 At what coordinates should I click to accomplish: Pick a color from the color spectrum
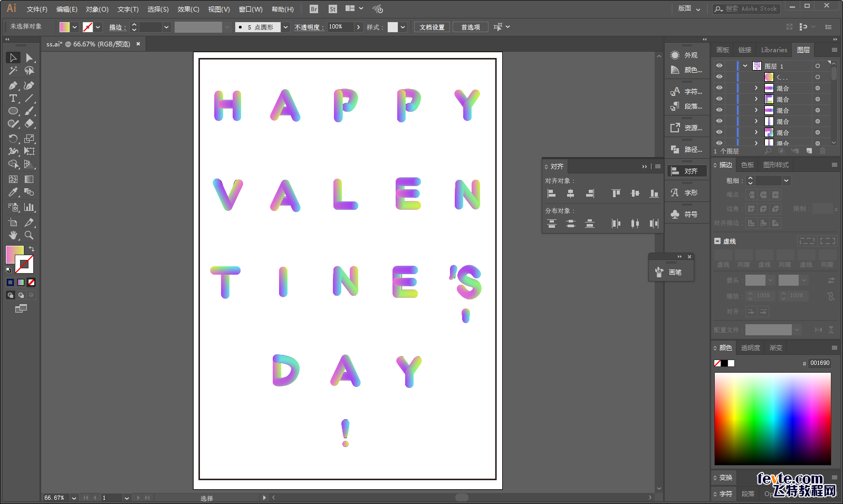(772, 419)
